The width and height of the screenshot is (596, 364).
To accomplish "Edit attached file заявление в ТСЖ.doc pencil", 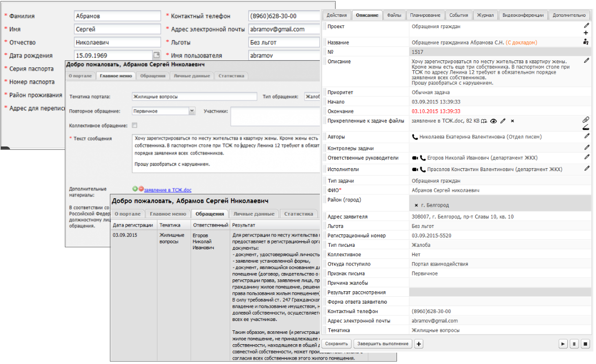I will (x=503, y=121).
